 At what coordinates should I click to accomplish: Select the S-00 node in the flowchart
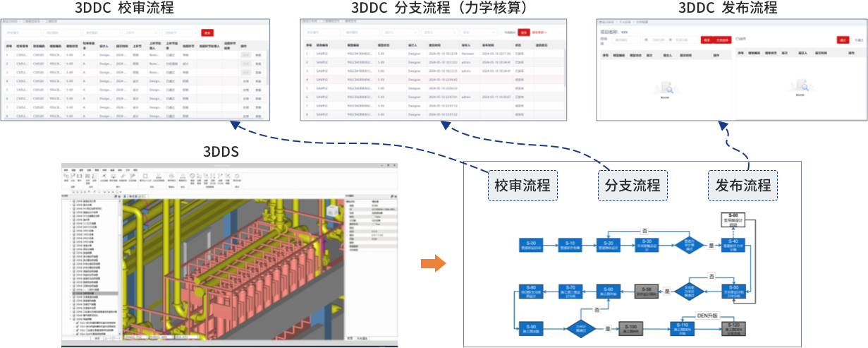pyautogui.click(x=531, y=245)
